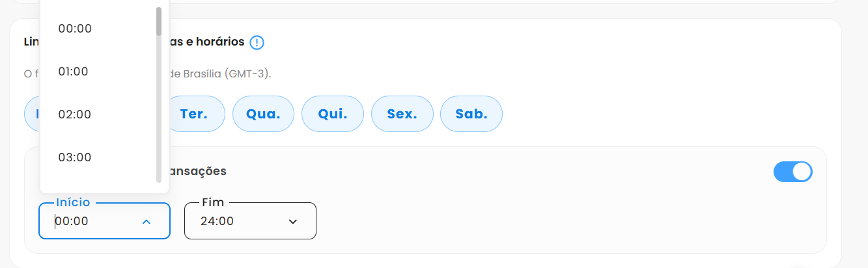This screenshot has width=868, height=268.
Task: Toggle the Ter. day chip
Action: [x=193, y=114]
